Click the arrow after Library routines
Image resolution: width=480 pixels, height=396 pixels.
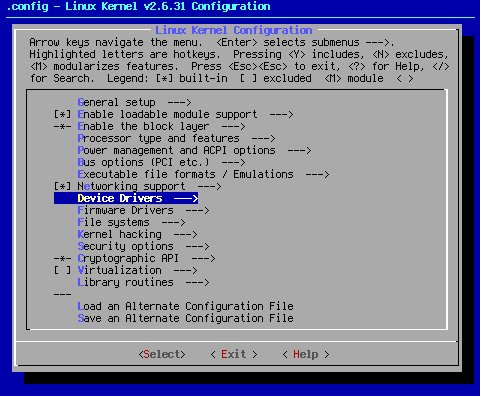click(x=197, y=282)
